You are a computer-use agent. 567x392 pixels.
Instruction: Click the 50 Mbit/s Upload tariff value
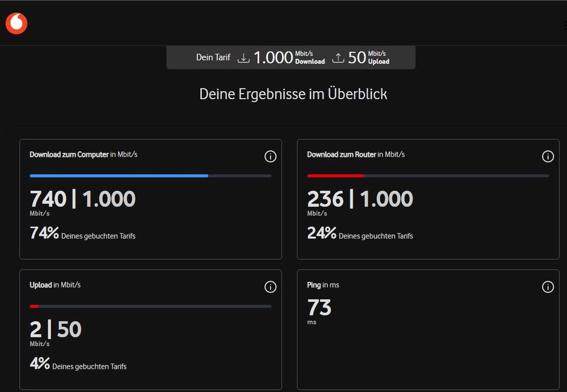point(368,57)
